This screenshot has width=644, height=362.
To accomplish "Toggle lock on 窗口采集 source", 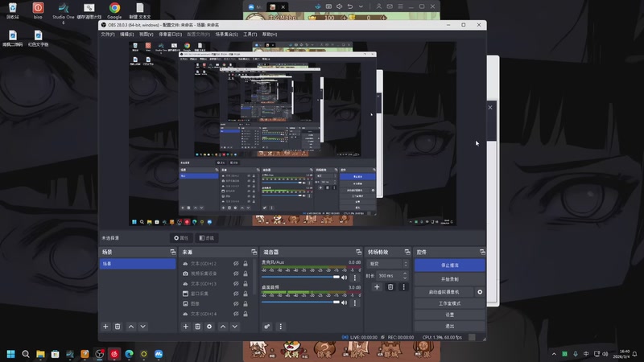I will (x=246, y=294).
